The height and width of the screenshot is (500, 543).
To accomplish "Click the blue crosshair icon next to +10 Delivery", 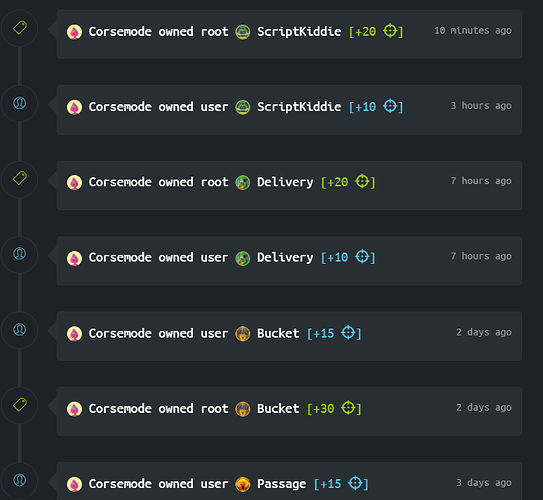I will (x=362, y=257).
